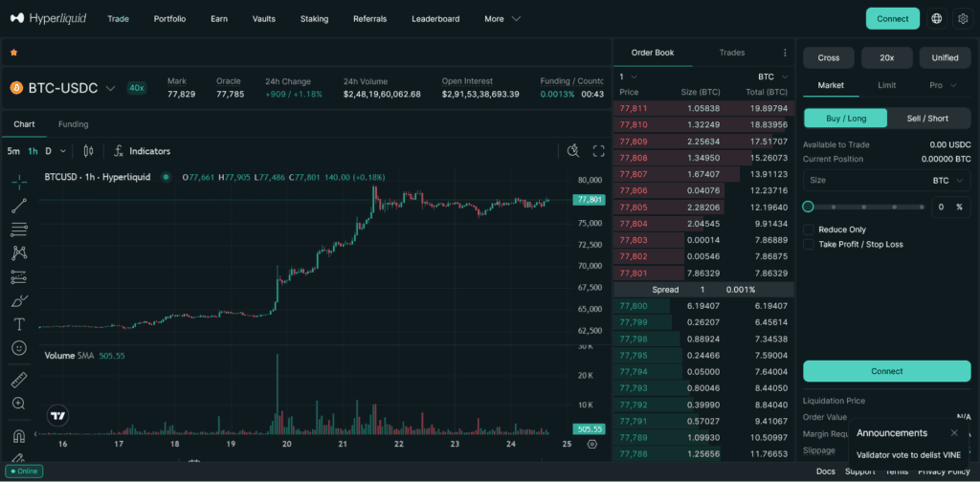980x482 pixels.
Task: Open the Indicators menu
Action: click(x=142, y=151)
